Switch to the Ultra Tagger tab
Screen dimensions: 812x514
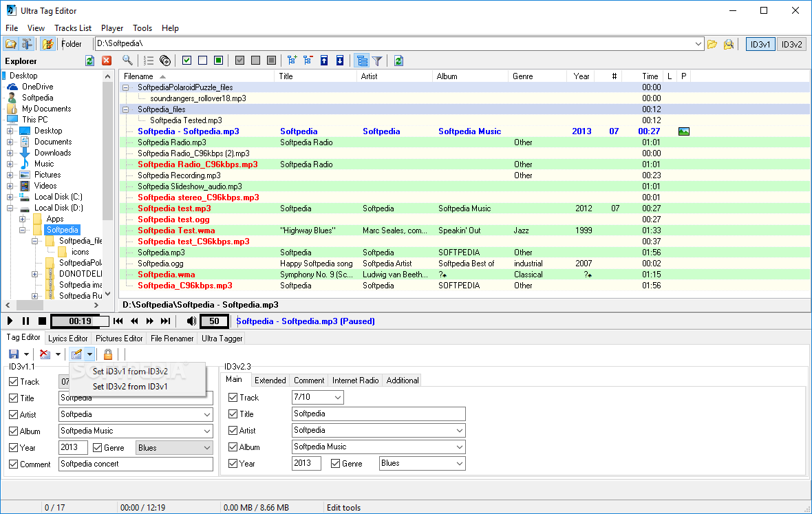click(x=222, y=339)
